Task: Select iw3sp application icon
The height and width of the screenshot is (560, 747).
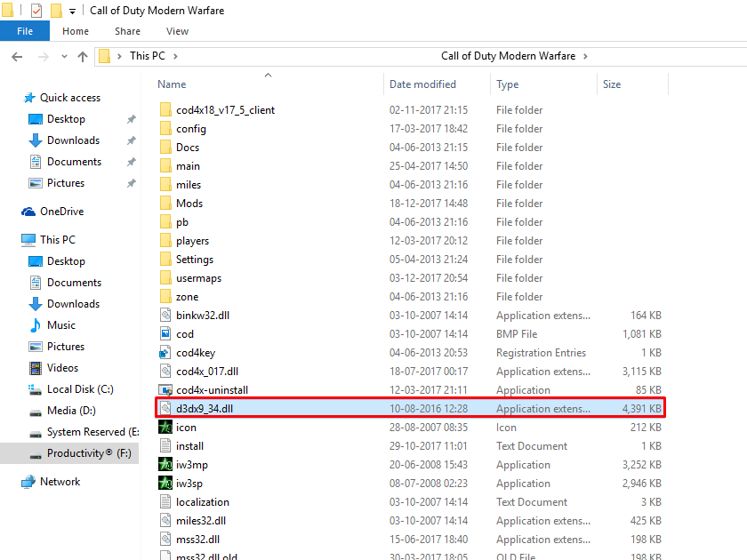Action: tap(165, 484)
